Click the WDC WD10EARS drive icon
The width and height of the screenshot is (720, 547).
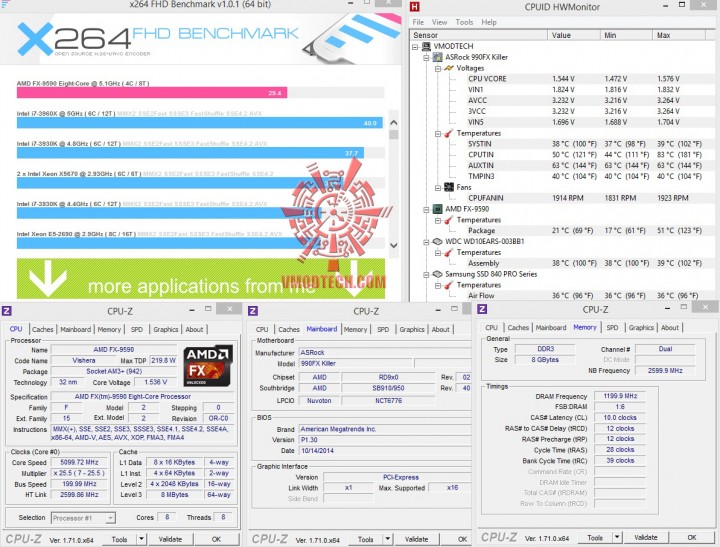pos(438,242)
